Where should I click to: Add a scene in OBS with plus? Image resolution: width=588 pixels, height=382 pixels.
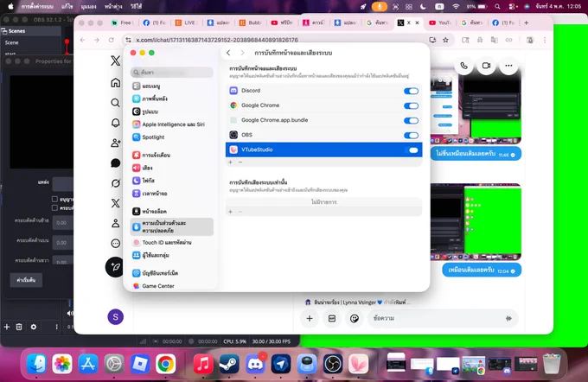pos(7,327)
